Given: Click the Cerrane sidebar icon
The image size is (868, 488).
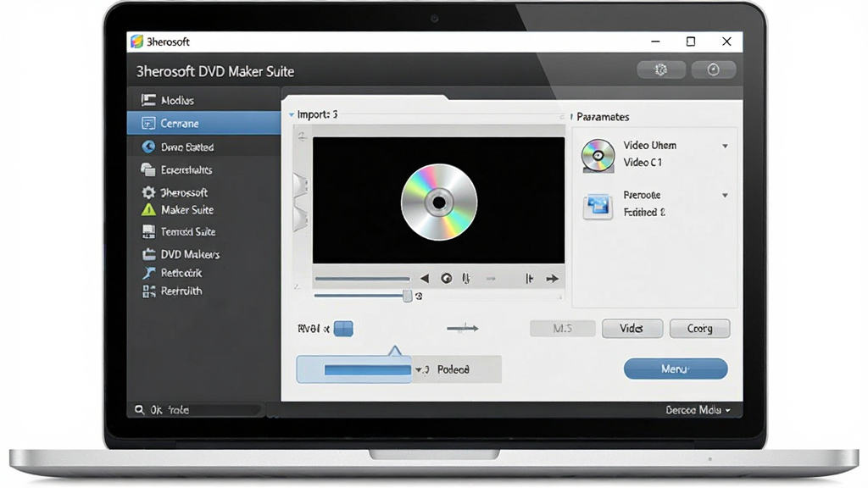Looking at the screenshot, I should [148, 123].
